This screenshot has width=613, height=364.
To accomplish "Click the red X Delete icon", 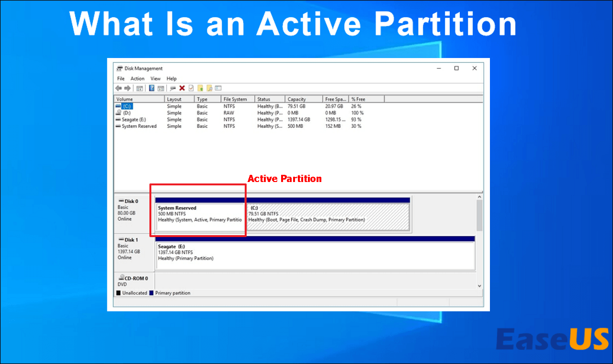I will (x=182, y=88).
